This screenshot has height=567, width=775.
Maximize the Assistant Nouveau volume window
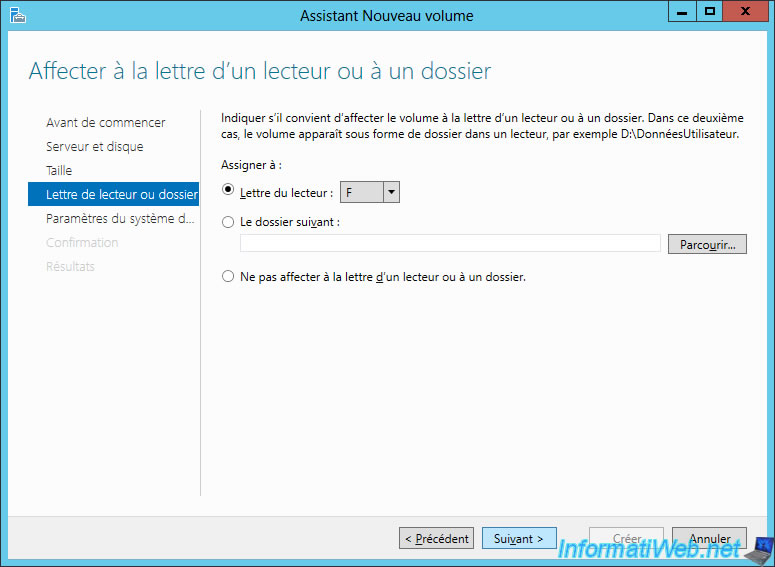[x=710, y=11]
